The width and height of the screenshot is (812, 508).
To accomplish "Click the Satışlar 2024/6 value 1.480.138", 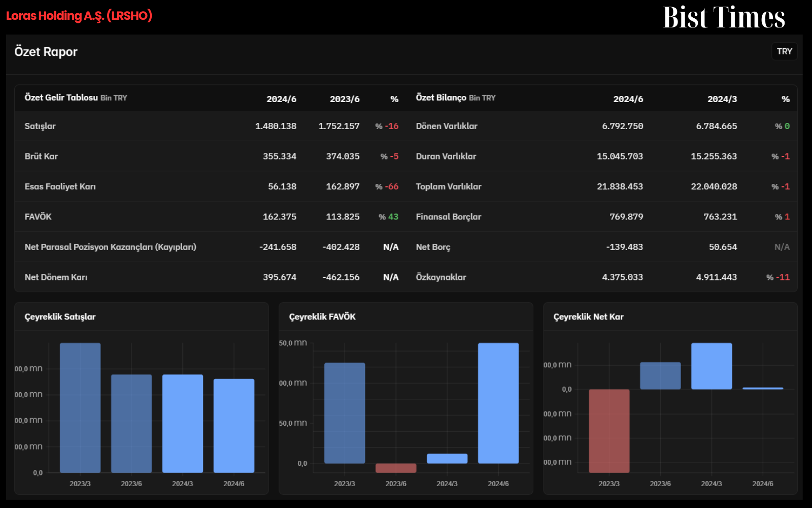I will pos(276,126).
